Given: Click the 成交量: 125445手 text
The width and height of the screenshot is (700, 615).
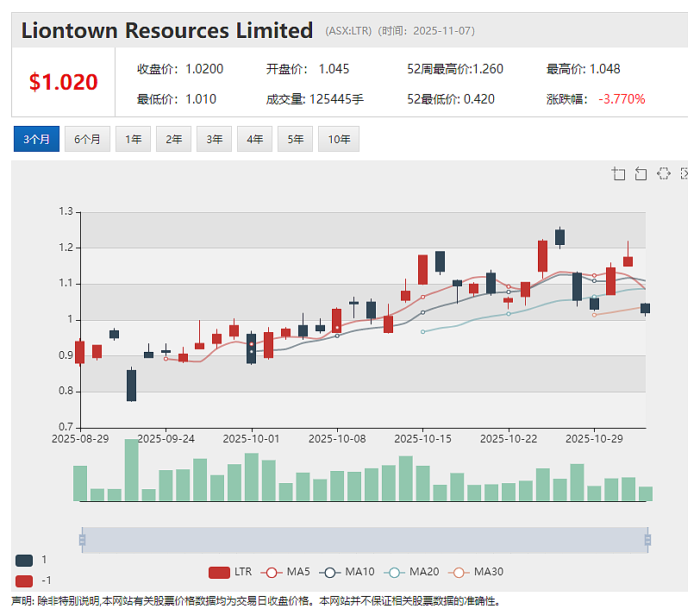Looking at the screenshot, I should (x=315, y=99).
